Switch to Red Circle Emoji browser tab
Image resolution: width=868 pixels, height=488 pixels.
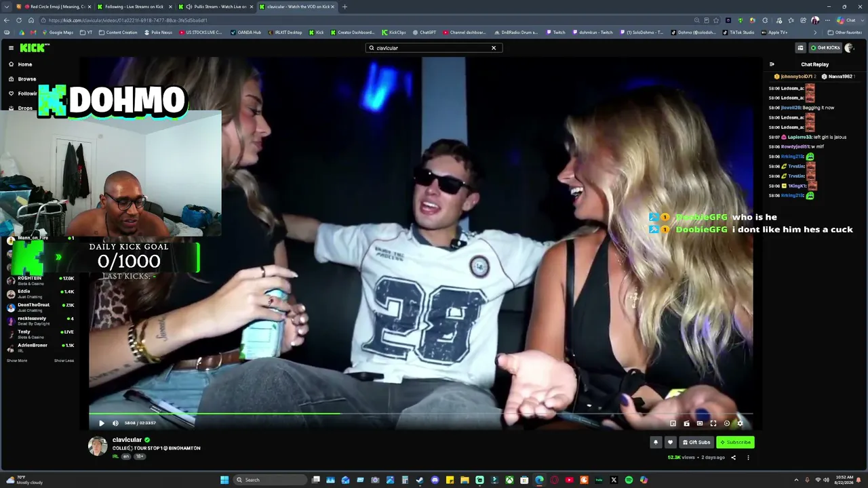55,7
